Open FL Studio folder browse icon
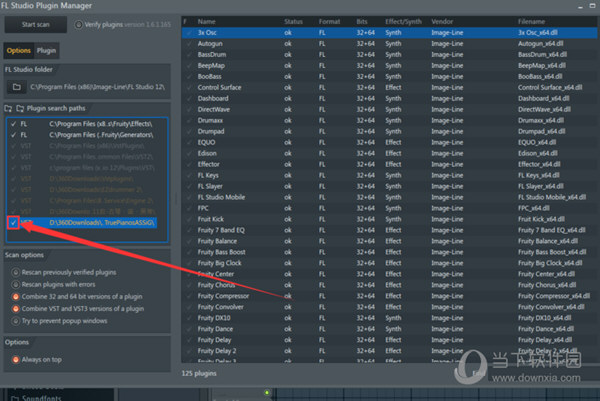 [17, 87]
